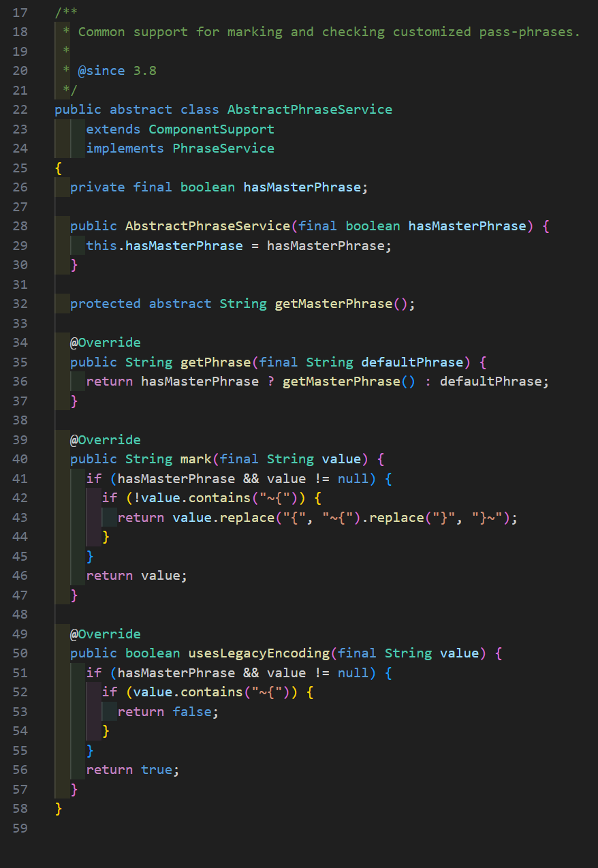The width and height of the screenshot is (598, 868).
Task: Click the method name 'getPhrase'
Action: click(216, 362)
